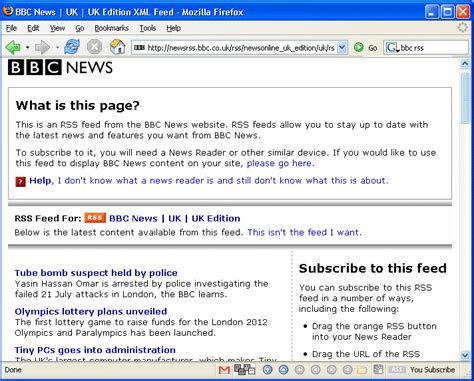Click the 'RSS Feed For:' label

pyautogui.click(x=48, y=218)
